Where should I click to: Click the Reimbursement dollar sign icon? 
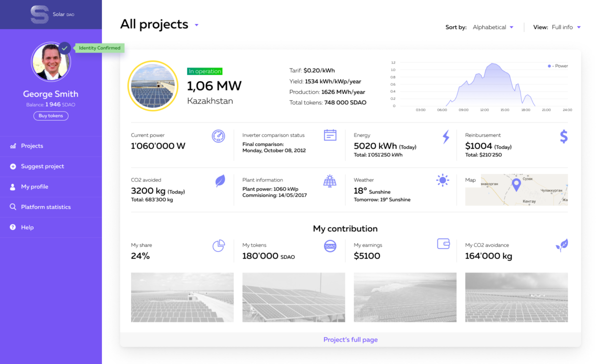pyautogui.click(x=563, y=136)
